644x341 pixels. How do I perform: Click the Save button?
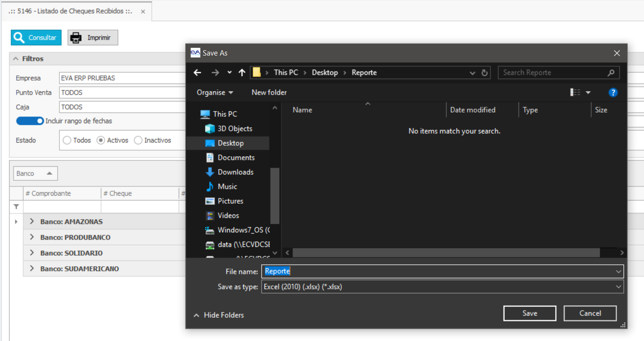tap(530, 313)
